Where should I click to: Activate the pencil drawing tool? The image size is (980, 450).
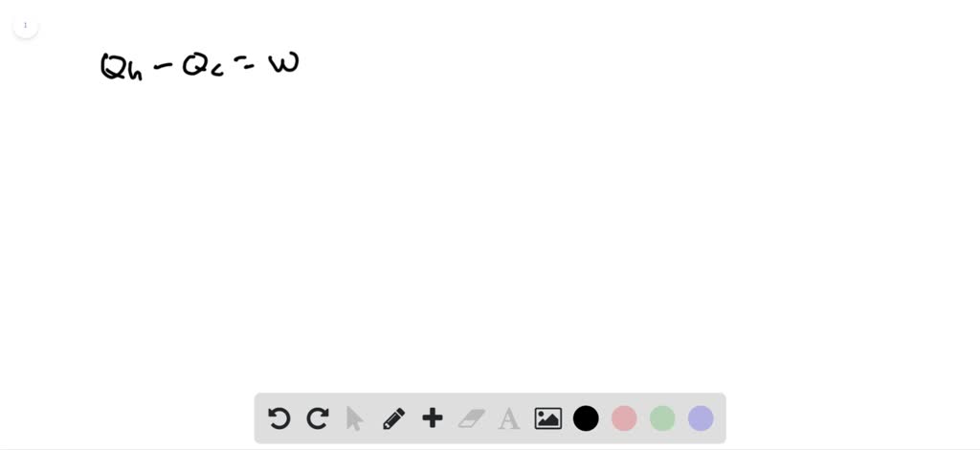click(x=393, y=418)
